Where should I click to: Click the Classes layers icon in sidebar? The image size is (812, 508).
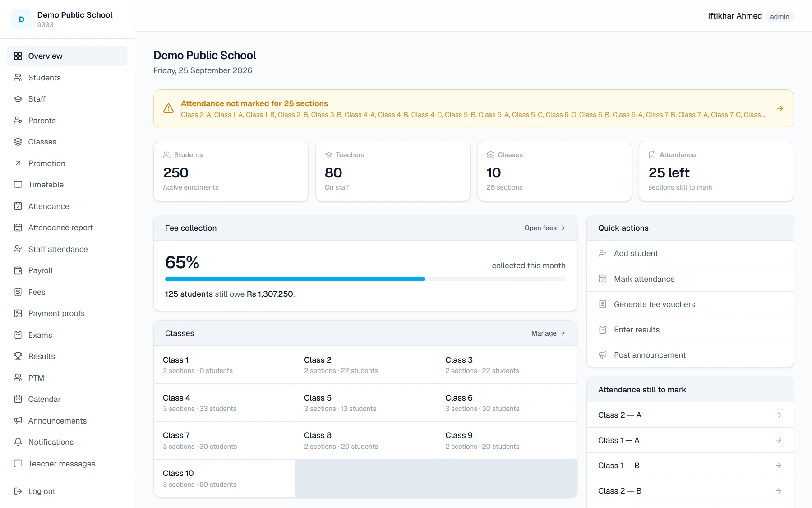point(18,142)
